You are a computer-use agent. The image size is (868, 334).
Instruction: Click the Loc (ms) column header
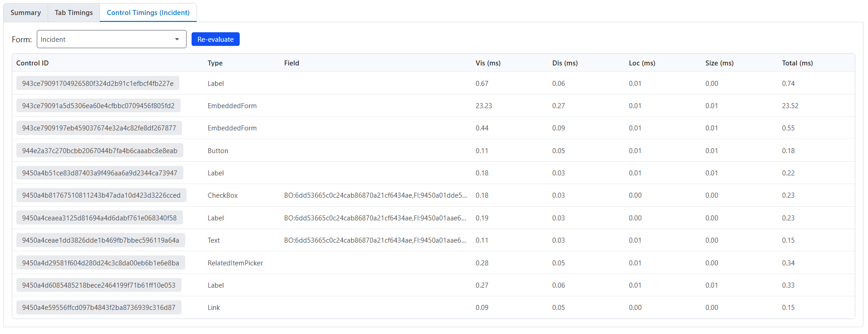tap(642, 63)
